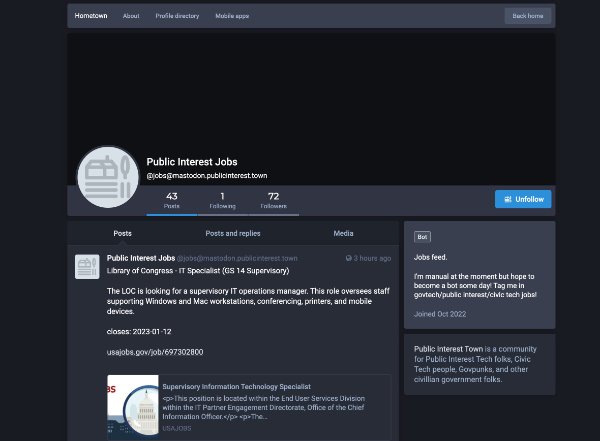Click the Library of Congress post title line
The height and width of the screenshot is (441, 600).
[x=198, y=271]
